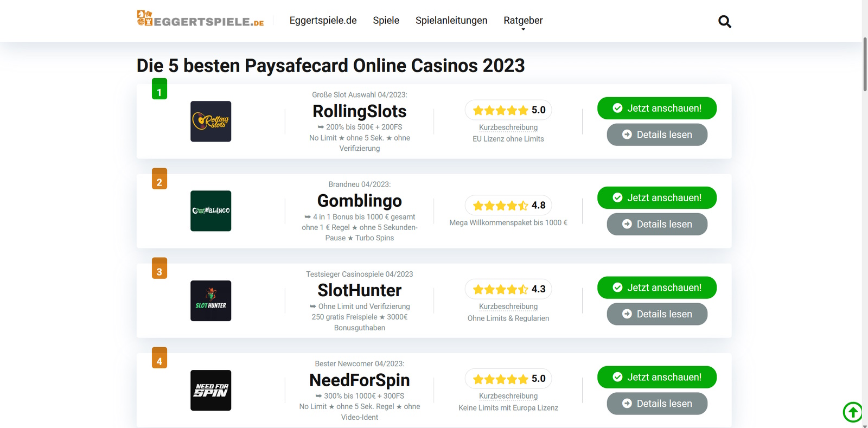Click Jetzt anschauen for SlotHunter
This screenshot has height=428, width=868.
coord(656,288)
